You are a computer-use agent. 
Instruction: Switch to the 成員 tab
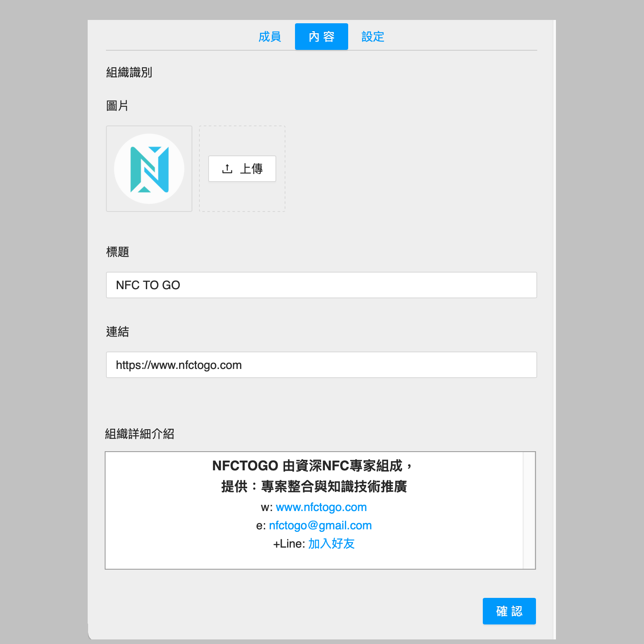click(270, 37)
